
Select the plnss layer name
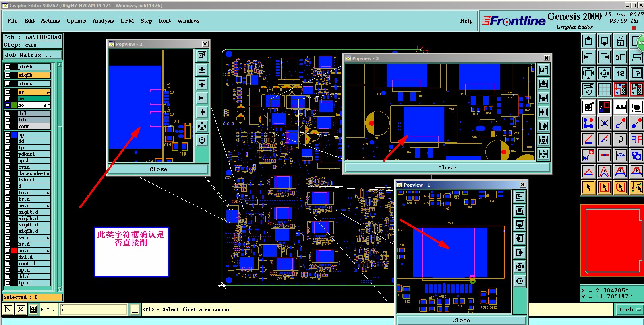click(x=34, y=84)
